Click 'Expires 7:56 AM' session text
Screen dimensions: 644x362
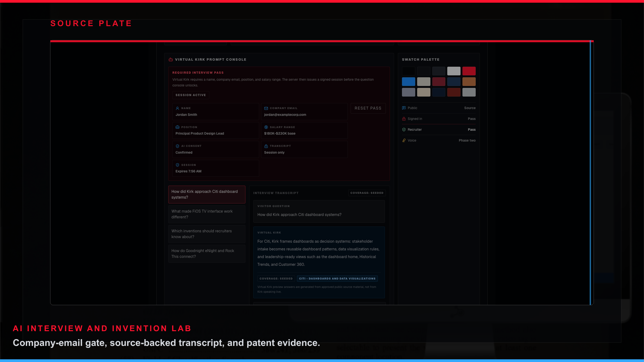coord(189,171)
